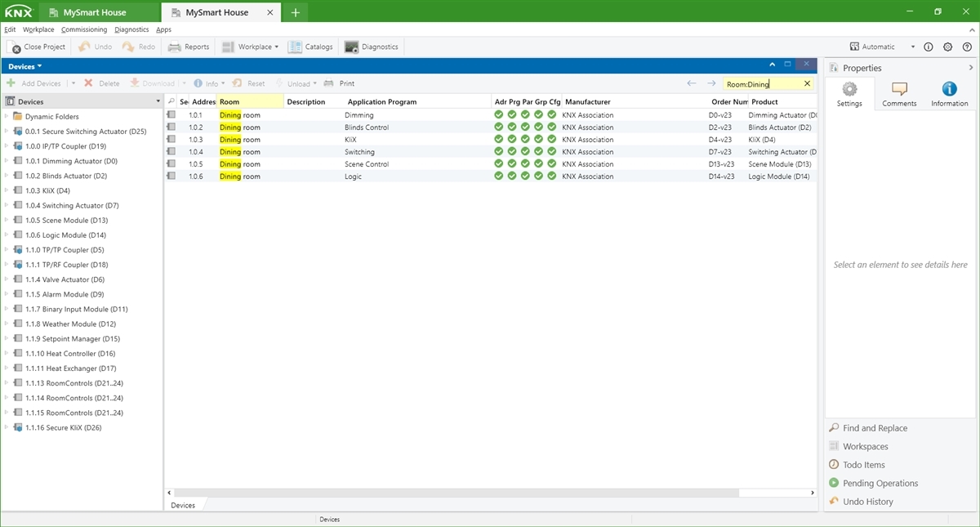Sort by the Description column header
Viewport: 980px width, 527px height.
[314, 101]
